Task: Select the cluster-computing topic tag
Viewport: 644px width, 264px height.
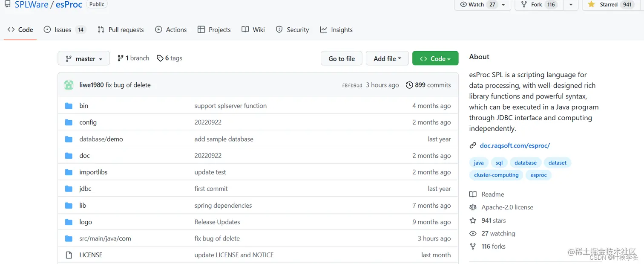Action: (x=496, y=175)
